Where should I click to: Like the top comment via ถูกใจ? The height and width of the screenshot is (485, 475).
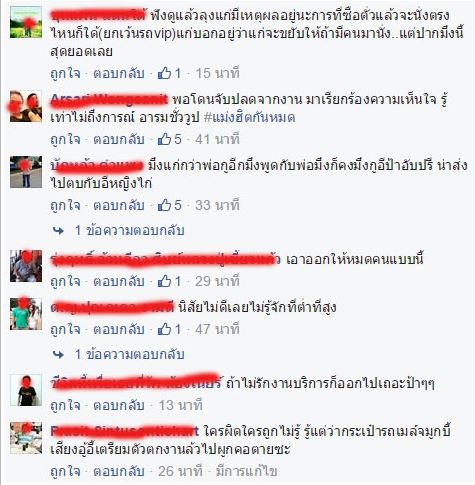(65, 73)
